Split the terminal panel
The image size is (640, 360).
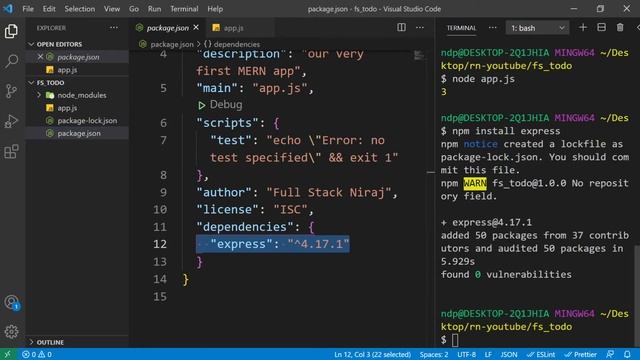(601, 27)
